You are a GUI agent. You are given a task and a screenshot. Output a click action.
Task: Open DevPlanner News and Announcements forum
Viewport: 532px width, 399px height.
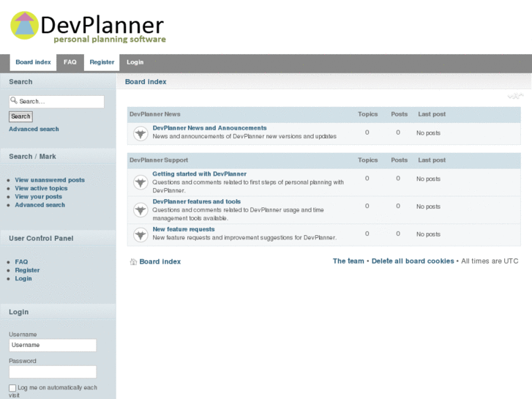tap(209, 128)
